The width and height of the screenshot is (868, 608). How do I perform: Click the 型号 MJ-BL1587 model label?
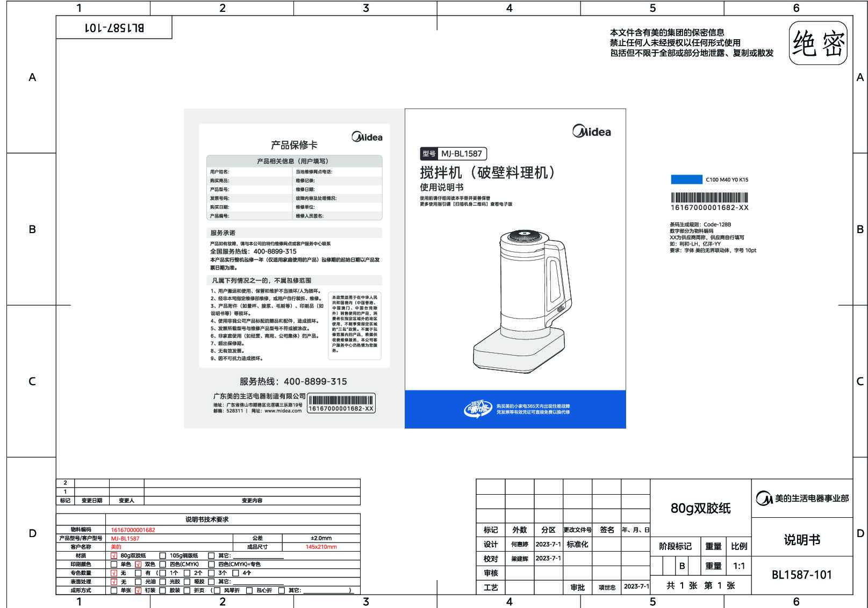click(453, 154)
